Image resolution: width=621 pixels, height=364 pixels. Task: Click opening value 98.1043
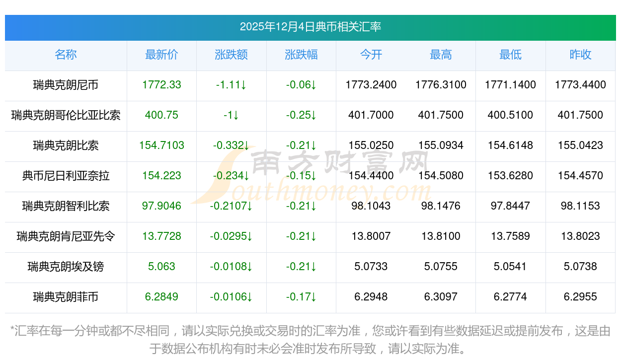[371, 206]
